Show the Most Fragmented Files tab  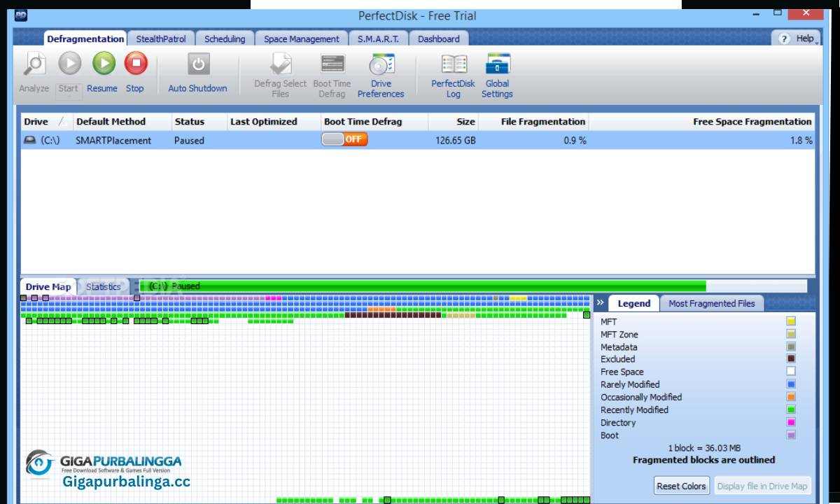tap(712, 304)
